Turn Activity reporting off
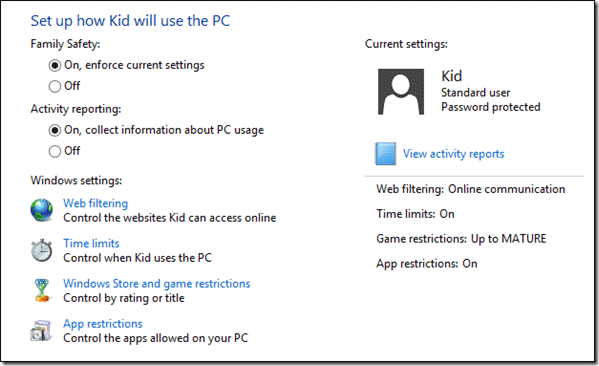This screenshot has height=366, width=599. pos(55,151)
